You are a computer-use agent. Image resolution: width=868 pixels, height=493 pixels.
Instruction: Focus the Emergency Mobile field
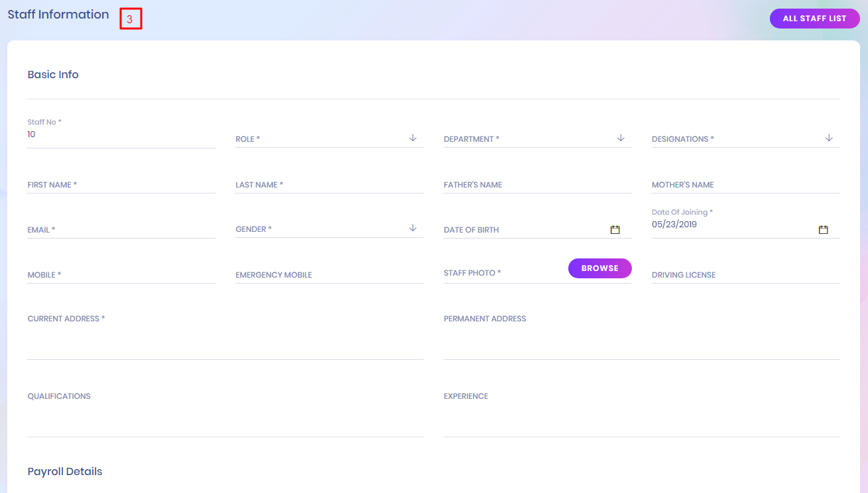(x=329, y=275)
